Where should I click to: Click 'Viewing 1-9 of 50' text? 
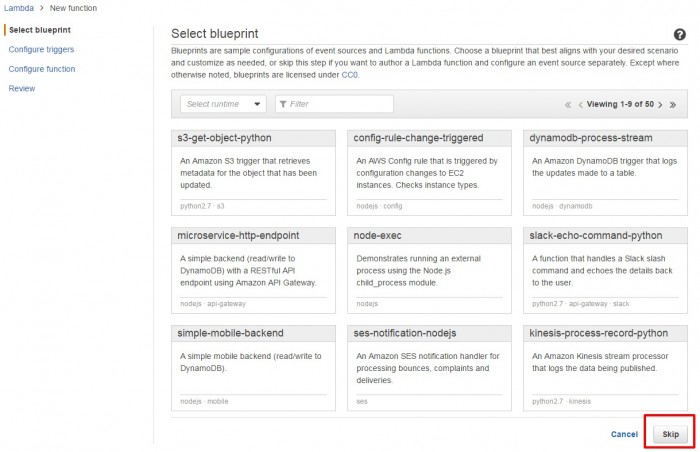click(x=620, y=104)
